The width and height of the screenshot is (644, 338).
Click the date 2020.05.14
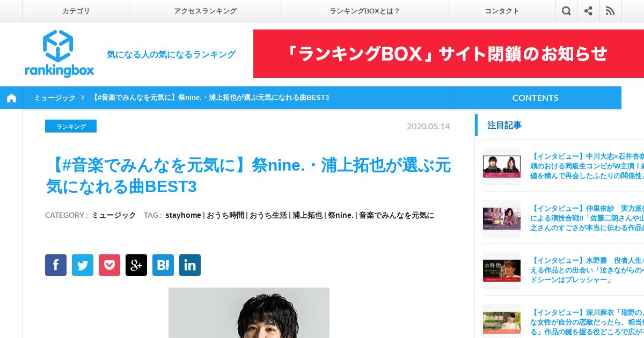(x=428, y=127)
